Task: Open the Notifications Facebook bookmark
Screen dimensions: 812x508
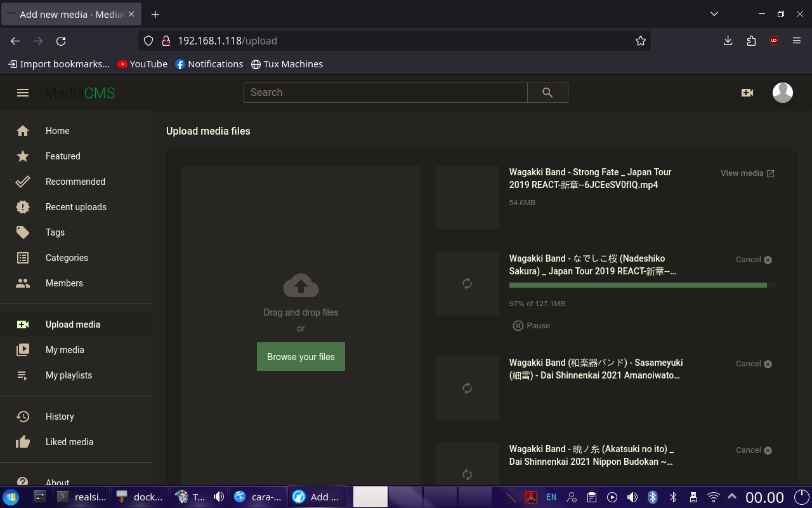Action: (x=209, y=64)
